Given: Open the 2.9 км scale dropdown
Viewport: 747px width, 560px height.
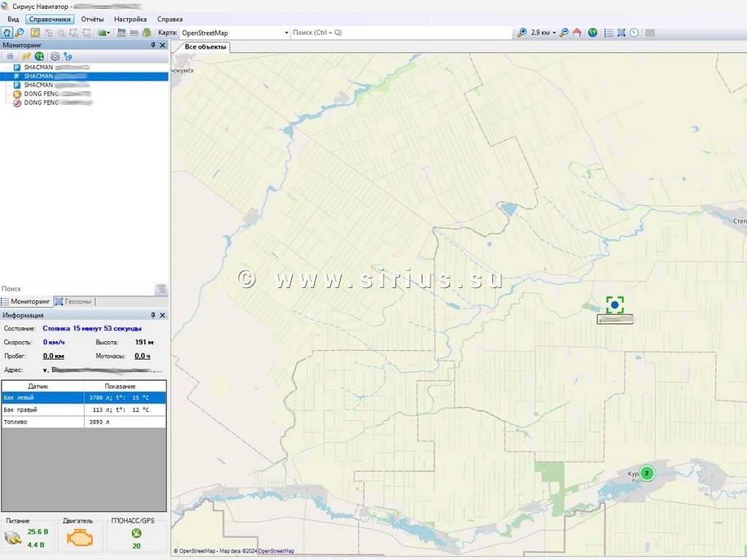Looking at the screenshot, I should [x=554, y=33].
